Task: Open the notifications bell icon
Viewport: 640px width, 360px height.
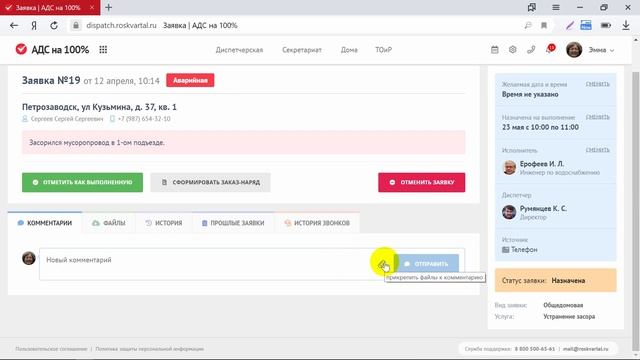Action: coord(549,49)
